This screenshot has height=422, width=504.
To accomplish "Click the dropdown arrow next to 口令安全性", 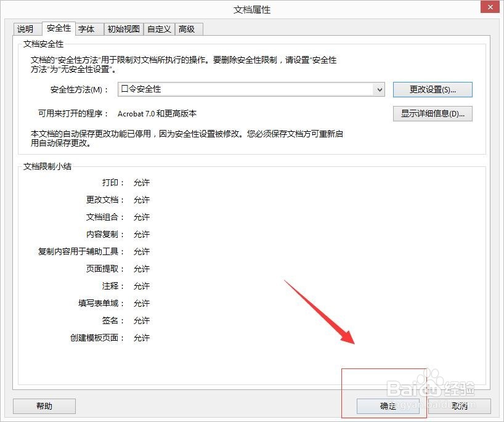I will click(380, 89).
